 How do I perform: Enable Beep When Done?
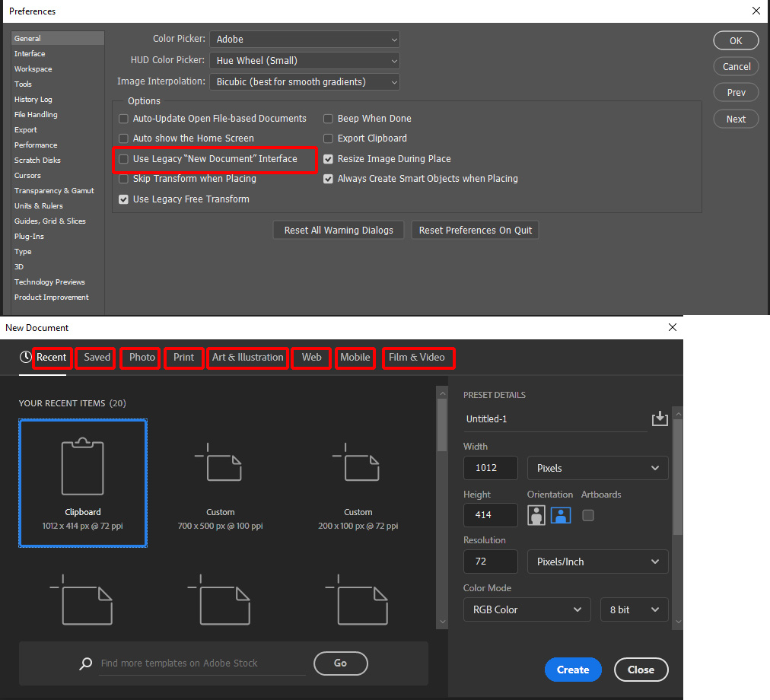point(327,118)
